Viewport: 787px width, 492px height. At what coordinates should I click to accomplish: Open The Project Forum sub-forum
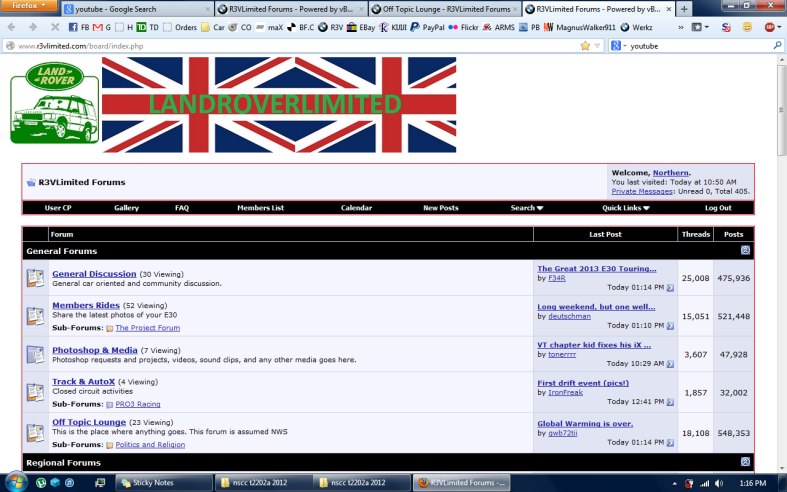click(x=148, y=328)
